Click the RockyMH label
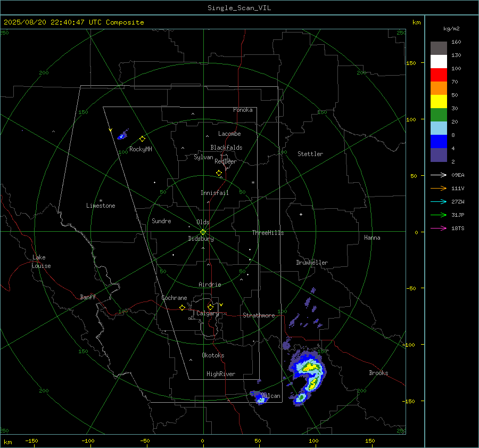The image size is (479, 448). coord(141,149)
